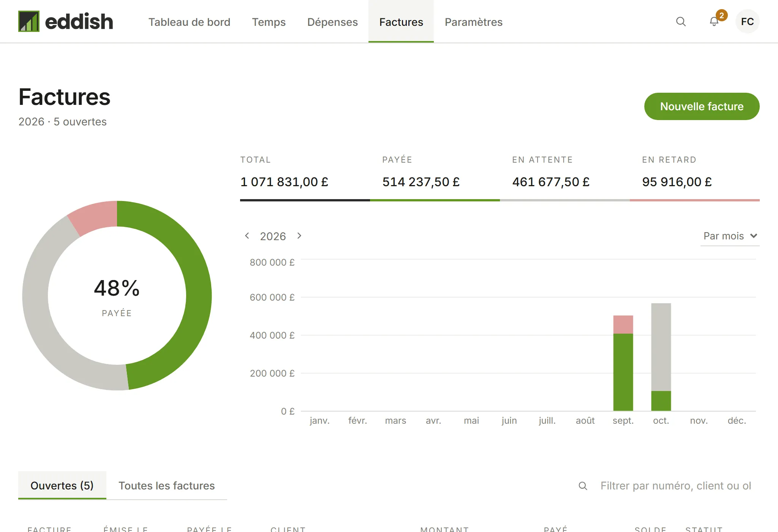The width and height of the screenshot is (778, 532).
Task: Switch to Toutes les factures tab
Action: click(x=166, y=485)
